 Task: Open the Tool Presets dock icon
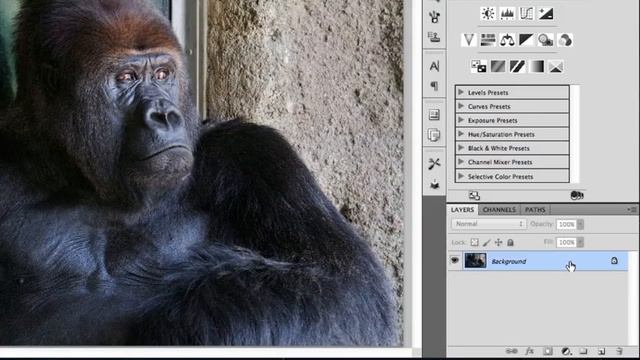434,164
